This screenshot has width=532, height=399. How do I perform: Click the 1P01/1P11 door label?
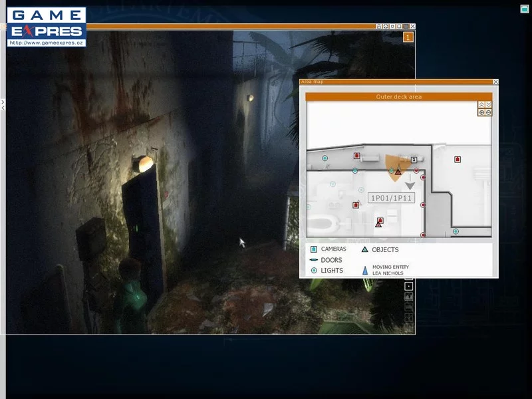(391, 198)
